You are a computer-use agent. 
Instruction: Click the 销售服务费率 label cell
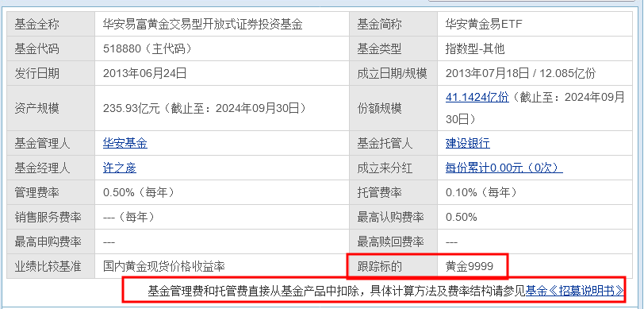point(51,217)
